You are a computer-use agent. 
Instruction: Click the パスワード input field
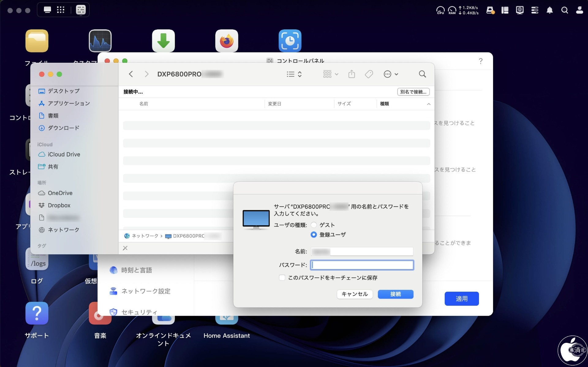362,265
